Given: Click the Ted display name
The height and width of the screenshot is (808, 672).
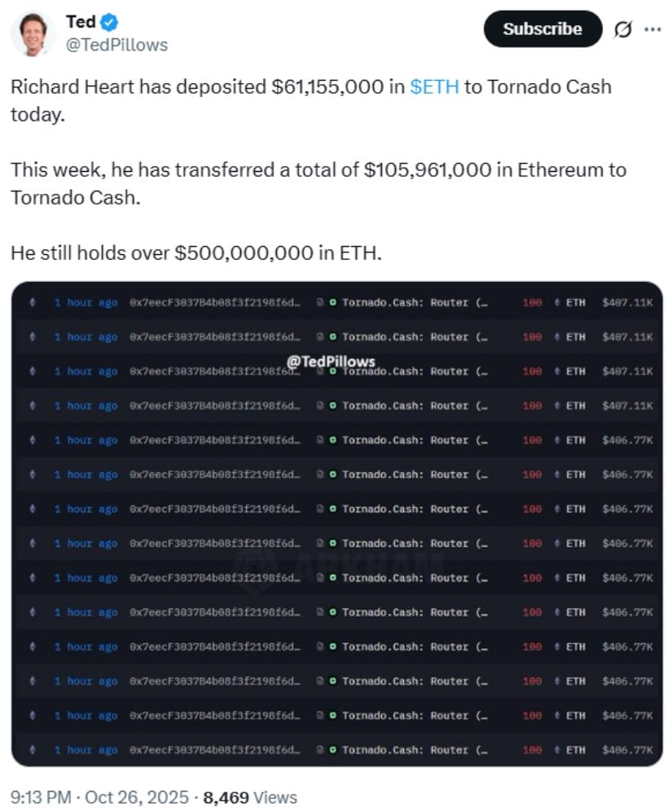Looking at the screenshot, I should (x=81, y=21).
